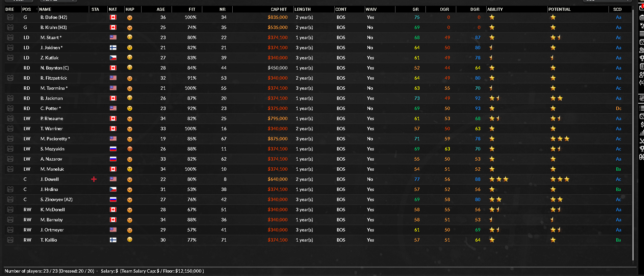This screenshot has width=644, height=276.
Task: Sort by the NAME column header
Action: 45,9
